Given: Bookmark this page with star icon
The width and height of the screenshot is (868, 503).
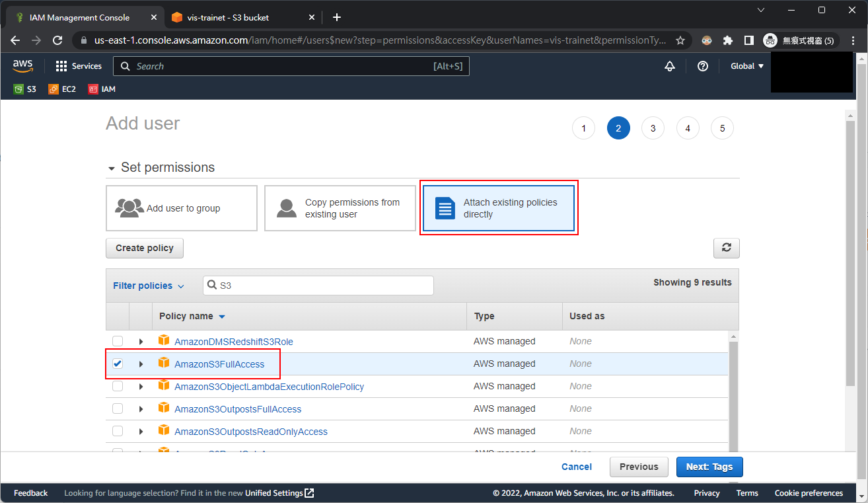Looking at the screenshot, I should point(680,40).
